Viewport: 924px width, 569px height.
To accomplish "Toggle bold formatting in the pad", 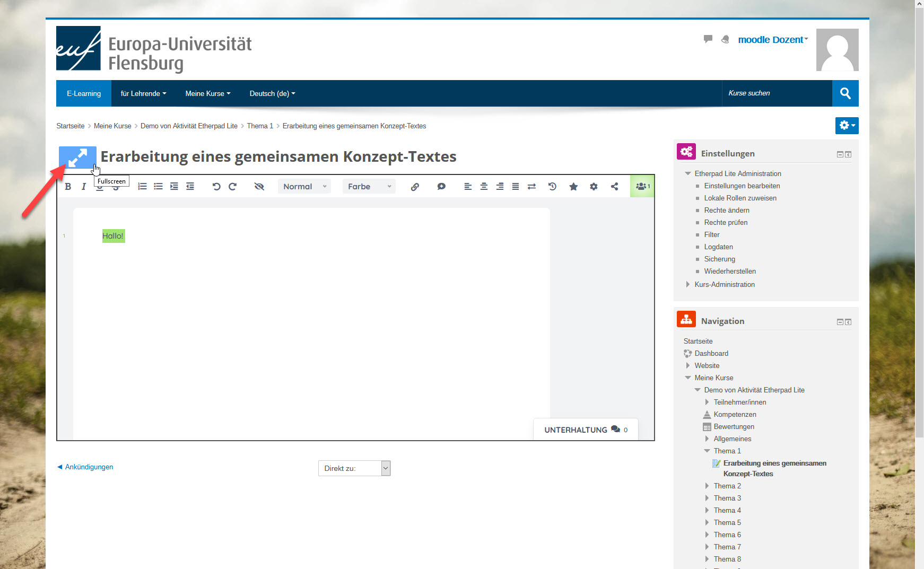I will click(x=68, y=187).
